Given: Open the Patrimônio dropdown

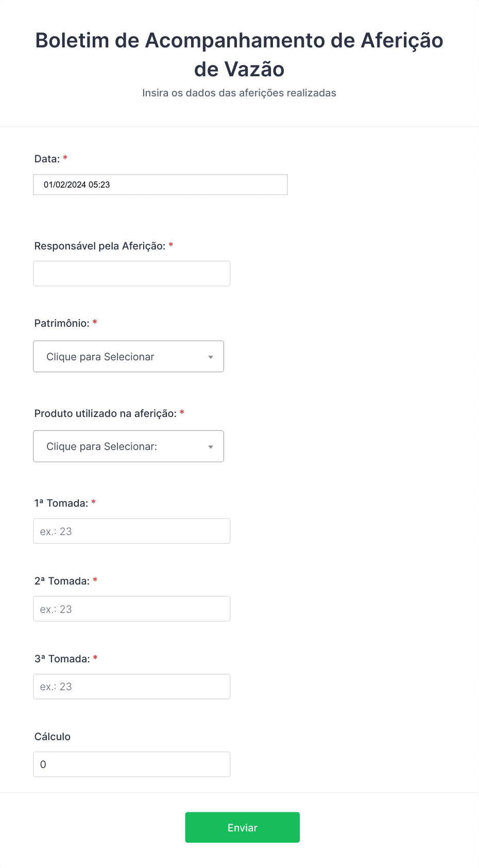Looking at the screenshot, I should click(128, 356).
